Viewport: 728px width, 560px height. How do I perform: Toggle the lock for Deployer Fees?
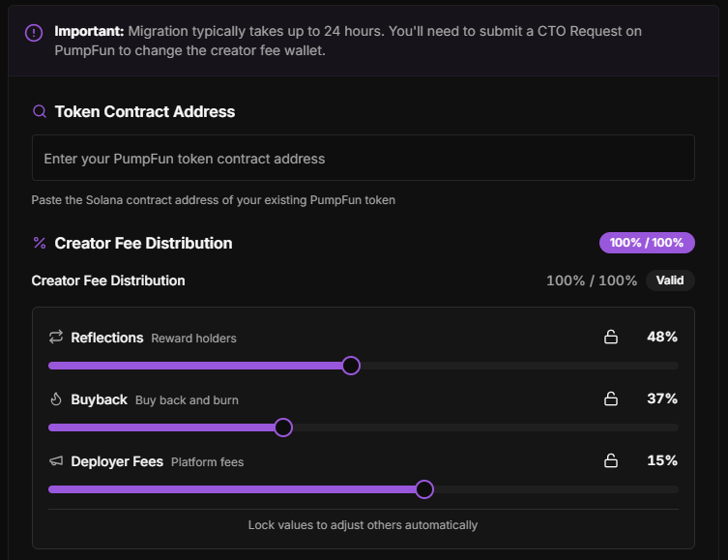611,460
